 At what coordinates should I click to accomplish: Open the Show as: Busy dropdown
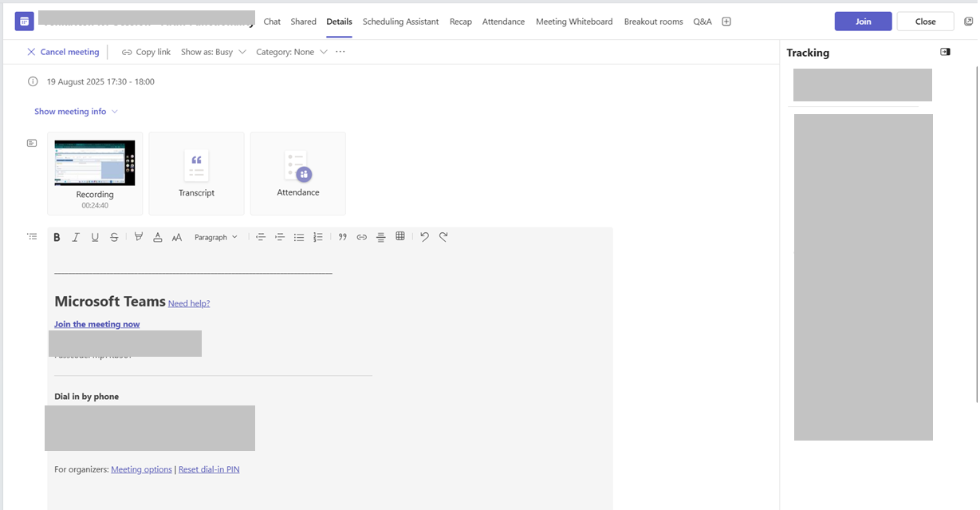[213, 52]
